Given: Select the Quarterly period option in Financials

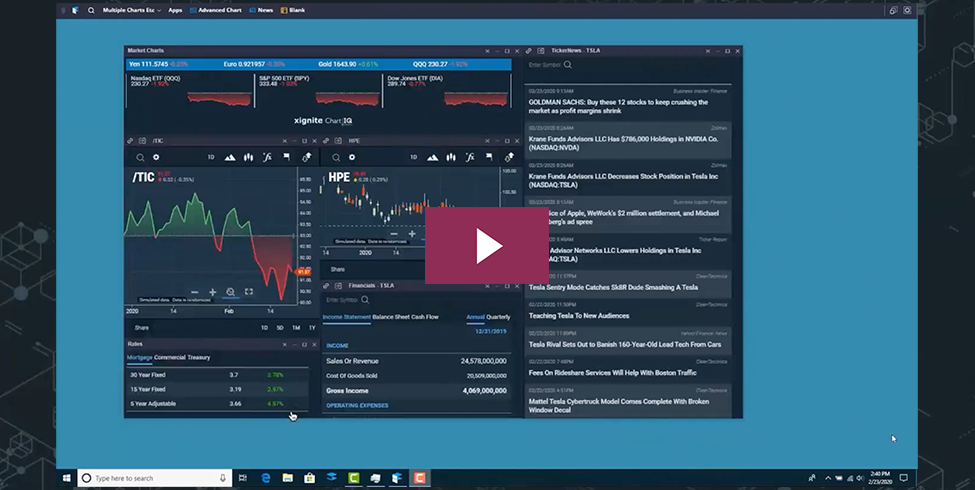Looking at the screenshot, I should [x=498, y=317].
